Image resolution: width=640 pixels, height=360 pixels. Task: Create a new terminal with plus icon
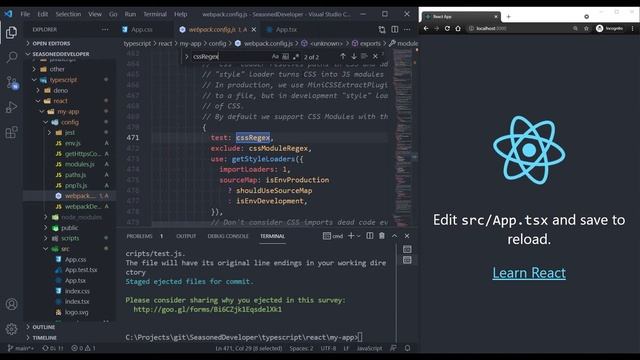click(351, 236)
